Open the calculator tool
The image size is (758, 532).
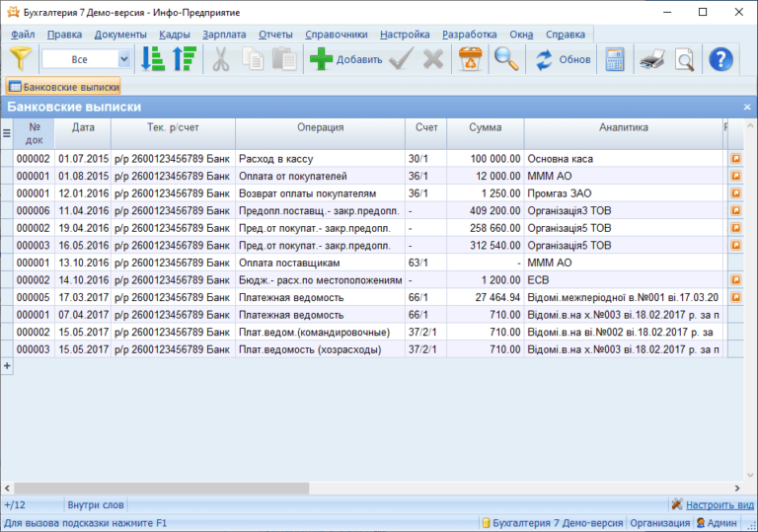click(616, 59)
